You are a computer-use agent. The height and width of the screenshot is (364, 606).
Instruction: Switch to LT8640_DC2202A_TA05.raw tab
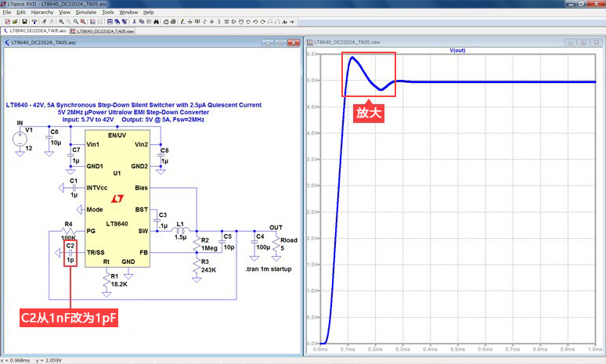pyautogui.click(x=103, y=31)
